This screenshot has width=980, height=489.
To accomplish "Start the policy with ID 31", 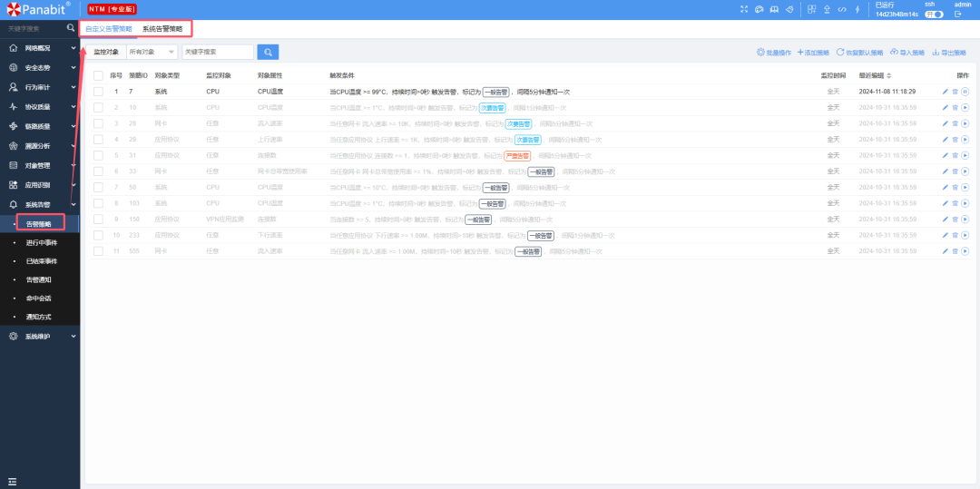I will [x=965, y=155].
